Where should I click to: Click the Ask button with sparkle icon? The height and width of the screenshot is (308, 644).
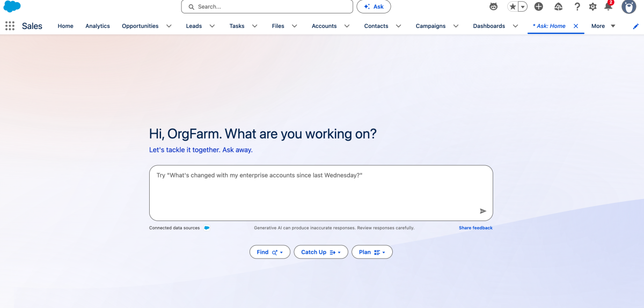(x=374, y=6)
